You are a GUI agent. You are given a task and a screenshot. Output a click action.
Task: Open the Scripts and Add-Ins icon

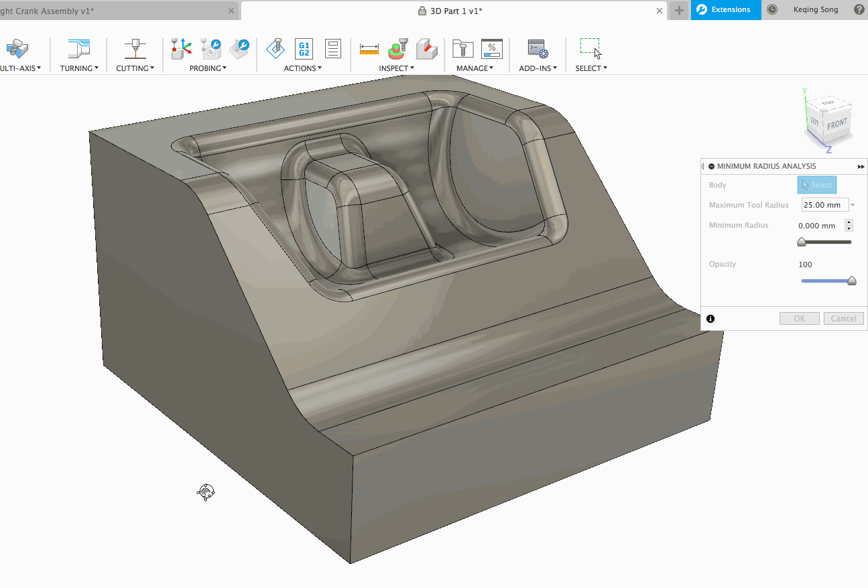(538, 48)
